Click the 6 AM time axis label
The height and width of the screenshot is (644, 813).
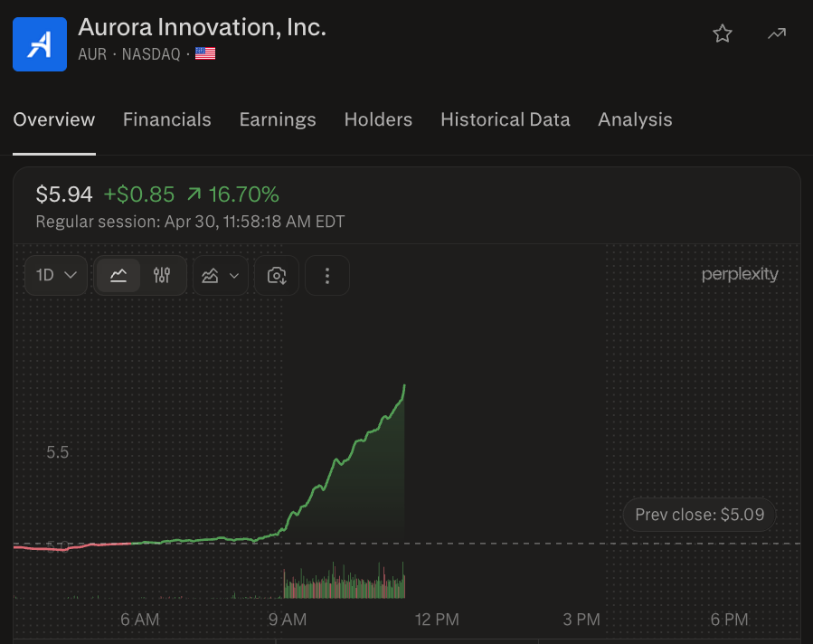click(x=139, y=619)
